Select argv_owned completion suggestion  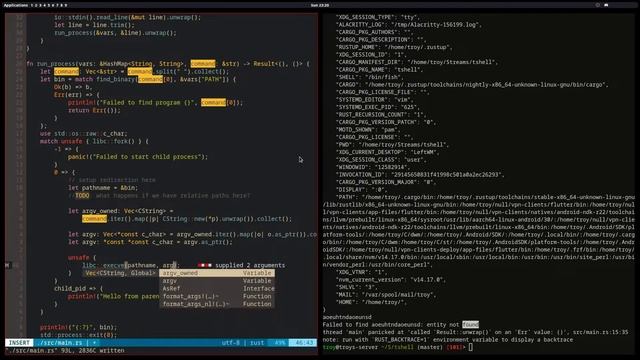(x=217, y=273)
